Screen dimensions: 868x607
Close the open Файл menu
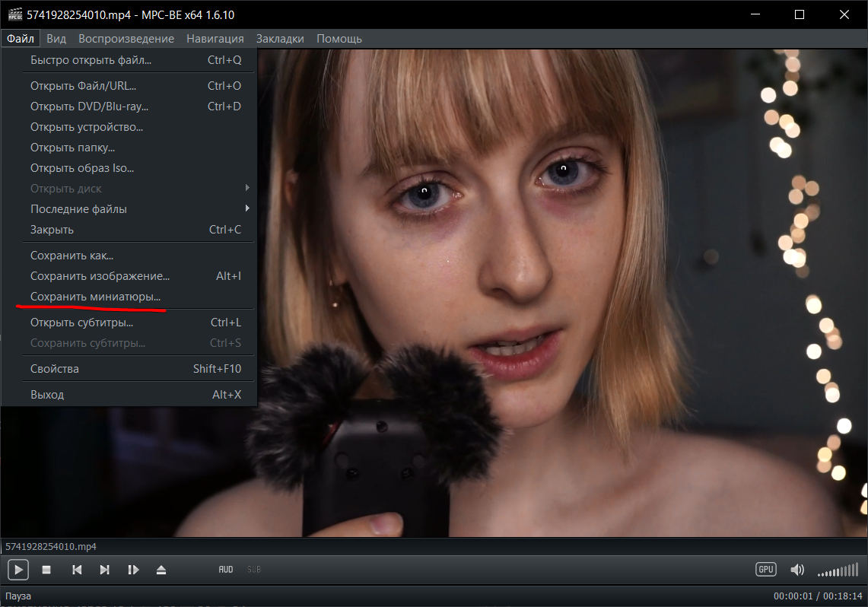click(21, 39)
